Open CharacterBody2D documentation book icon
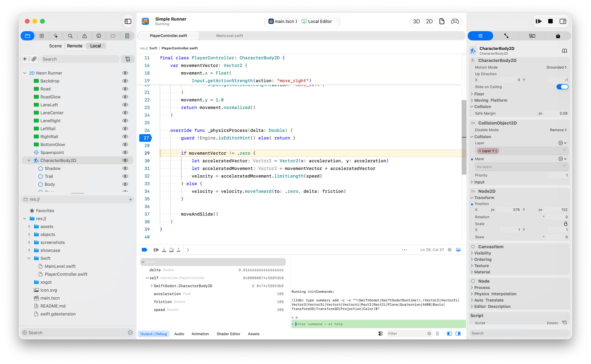The image size is (591, 364). (x=564, y=51)
